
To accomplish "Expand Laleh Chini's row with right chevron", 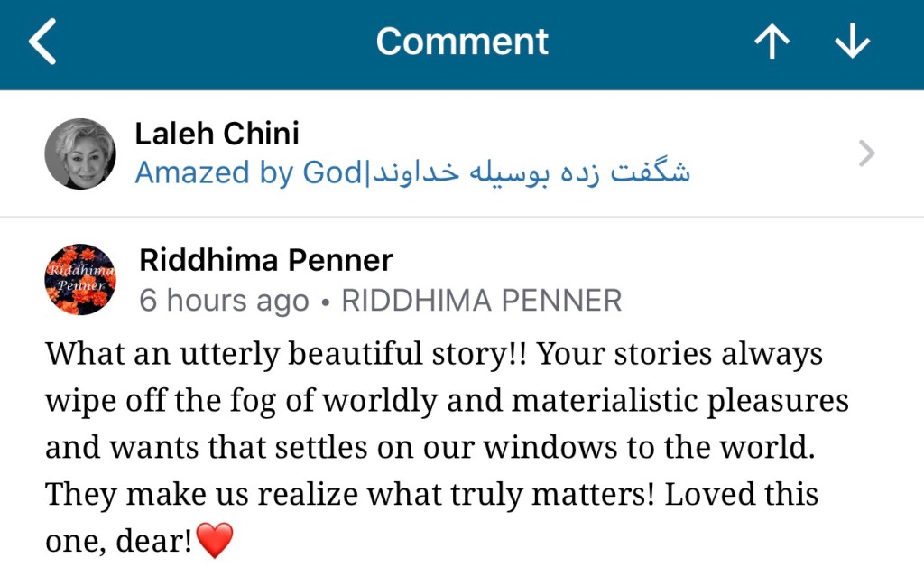I will click(866, 154).
